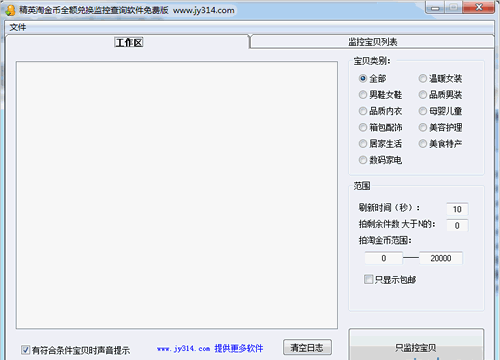
Task: Minimize the window
Action: [x=435, y=8]
